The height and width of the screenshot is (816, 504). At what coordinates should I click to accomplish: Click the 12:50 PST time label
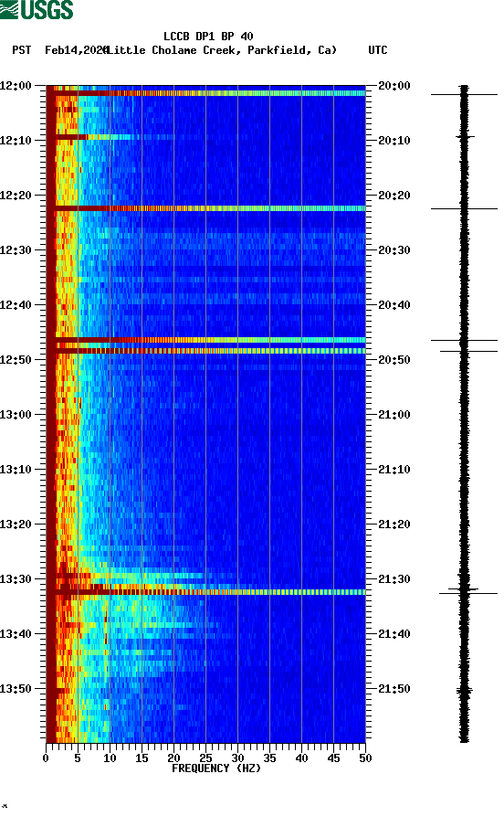[16, 360]
